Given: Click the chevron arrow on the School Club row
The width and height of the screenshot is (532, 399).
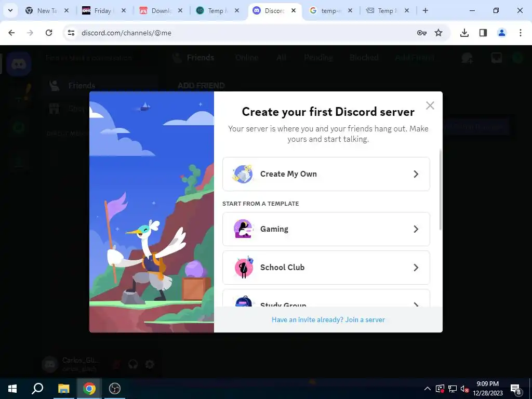Looking at the screenshot, I should point(416,268).
